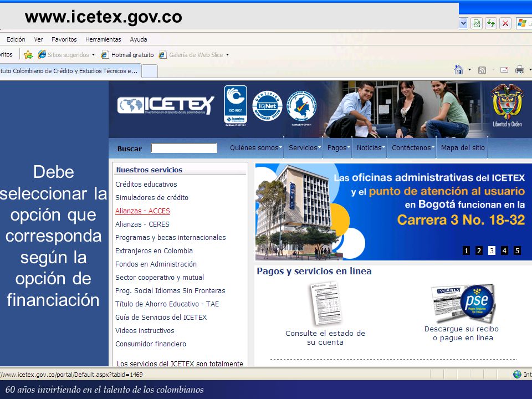Open Programas y becas internacionales link
Screen dimensions: 532x399
click(170, 238)
